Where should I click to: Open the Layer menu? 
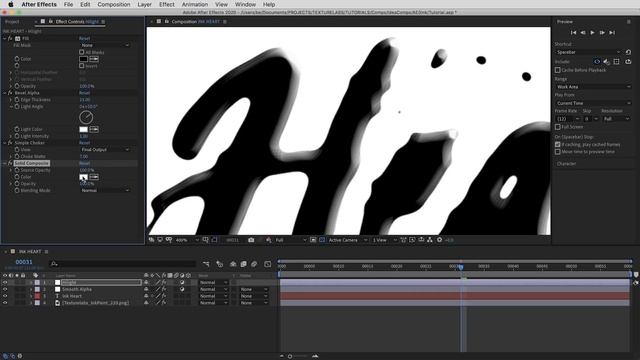click(x=144, y=4)
